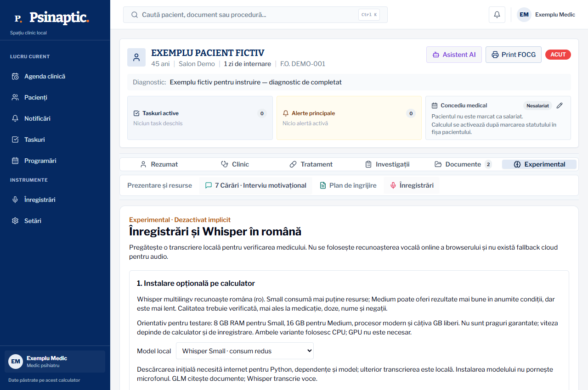Click the Documente count badge 2

click(488, 164)
